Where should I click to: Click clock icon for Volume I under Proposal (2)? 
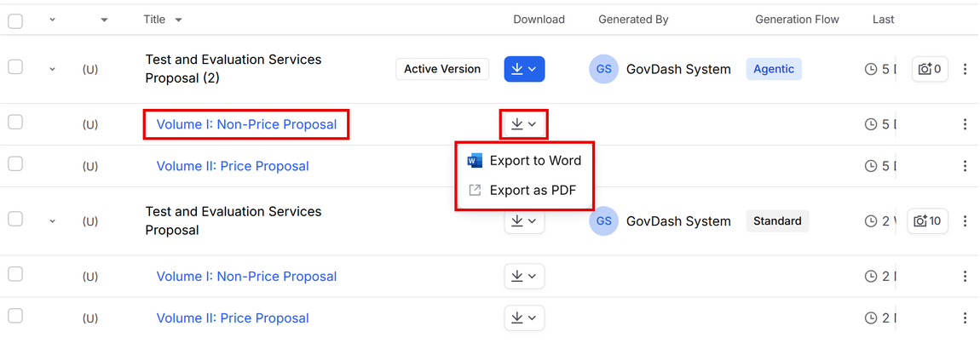[x=871, y=124]
